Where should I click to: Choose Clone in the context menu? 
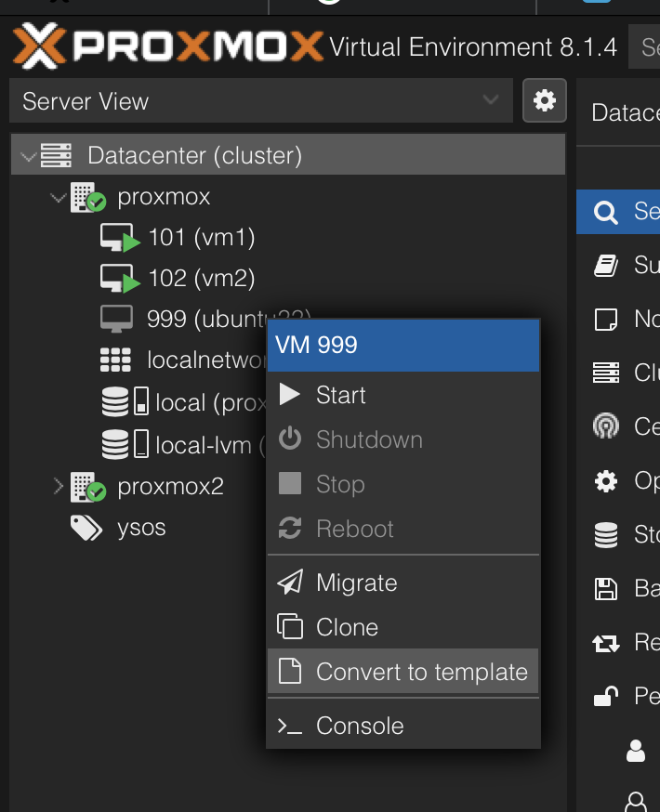(x=403, y=627)
